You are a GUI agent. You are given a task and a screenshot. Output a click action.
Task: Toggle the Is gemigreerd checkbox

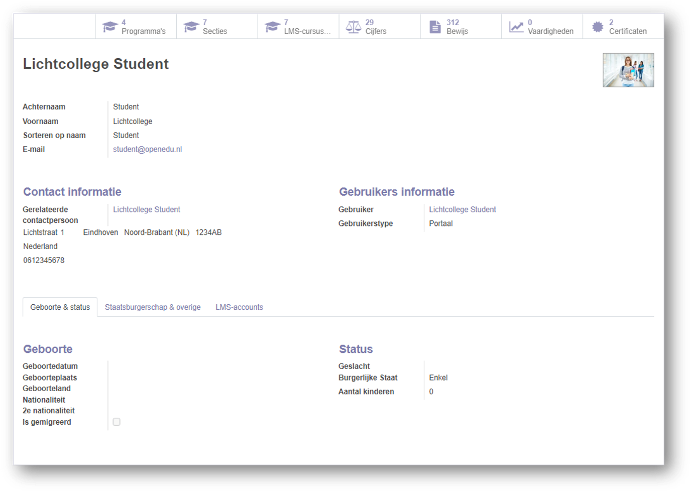click(116, 422)
